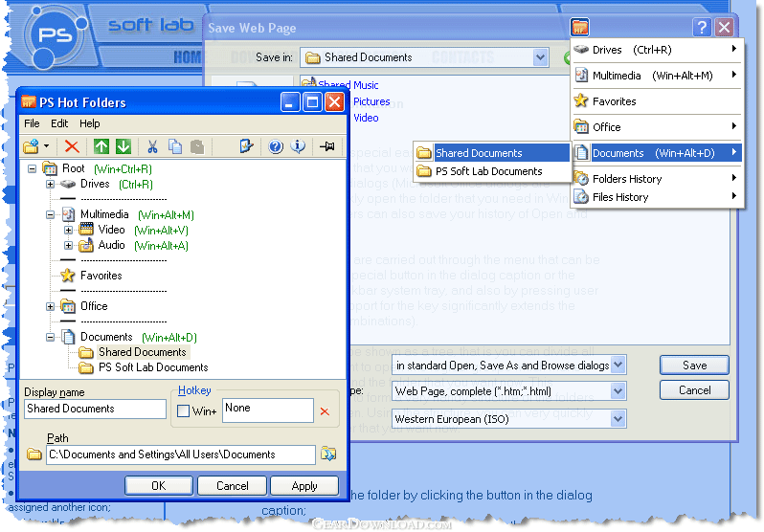
Task: Open Drives (Ctrl+R) popup menu item
Action: [x=657, y=50]
